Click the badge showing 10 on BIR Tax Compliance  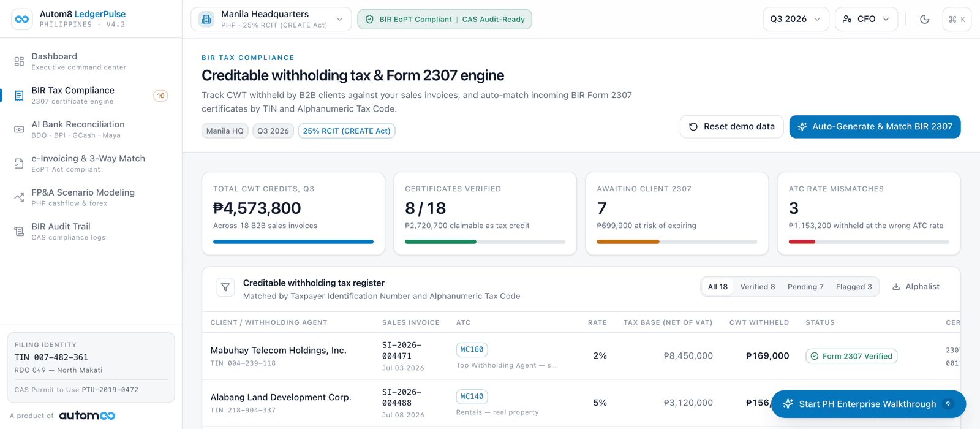[160, 96]
